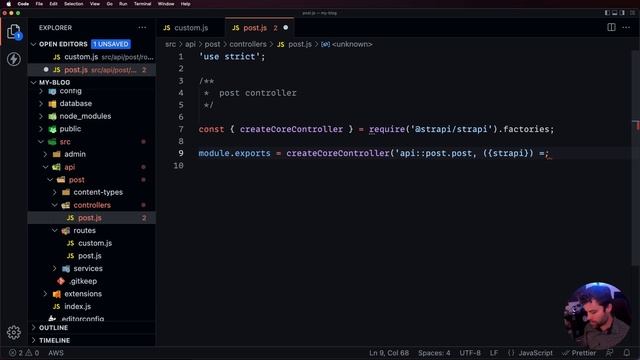Open custom.js under routes folder
The height and width of the screenshot is (360, 640).
point(91,243)
